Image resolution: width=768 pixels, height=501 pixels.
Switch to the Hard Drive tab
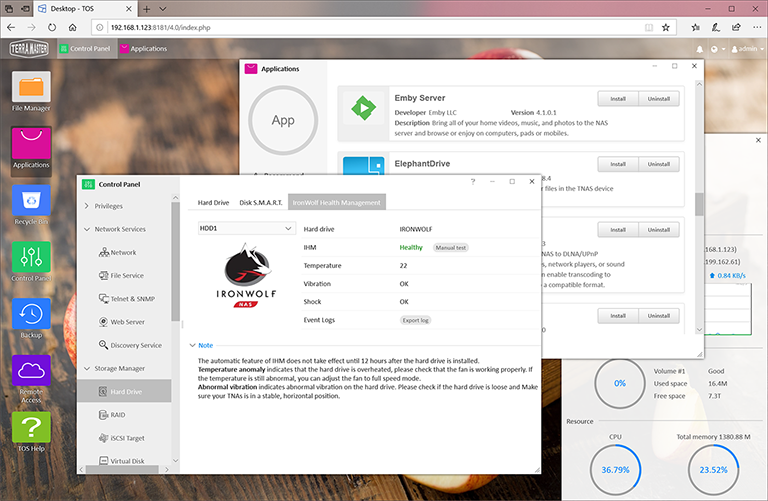click(213, 202)
